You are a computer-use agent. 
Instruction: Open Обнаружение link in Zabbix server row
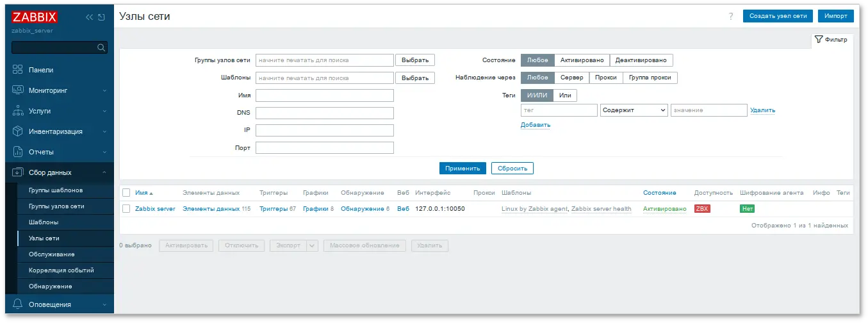(363, 209)
